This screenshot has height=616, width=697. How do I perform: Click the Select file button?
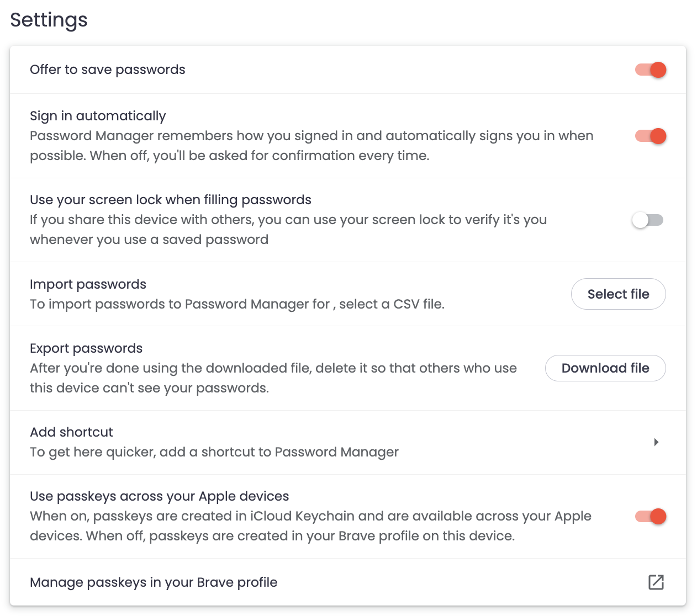pyautogui.click(x=618, y=294)
